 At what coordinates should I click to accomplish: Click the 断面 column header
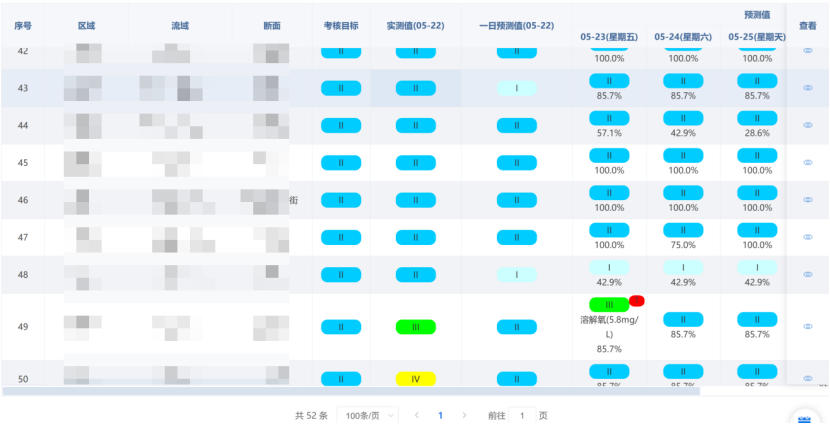click(272, 25)
